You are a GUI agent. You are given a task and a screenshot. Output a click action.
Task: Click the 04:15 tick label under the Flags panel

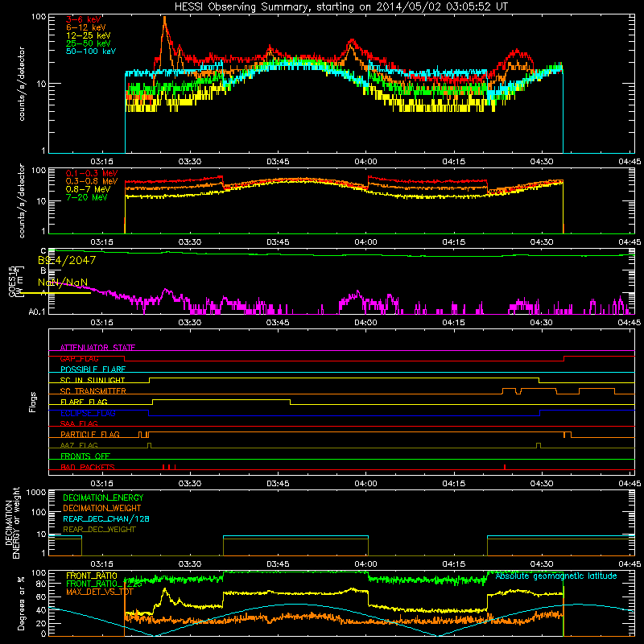[x=453, y=484]
